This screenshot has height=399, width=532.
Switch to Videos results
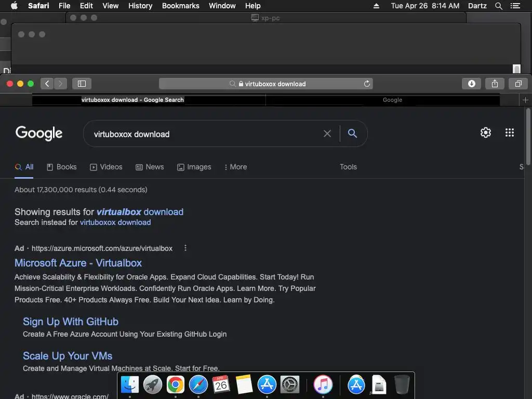(106, 167)
